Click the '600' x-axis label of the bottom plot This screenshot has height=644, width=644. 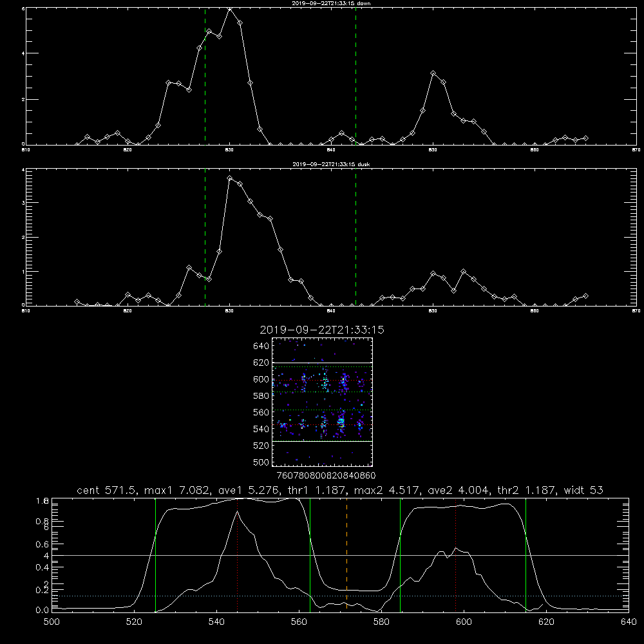pos(464,622)
